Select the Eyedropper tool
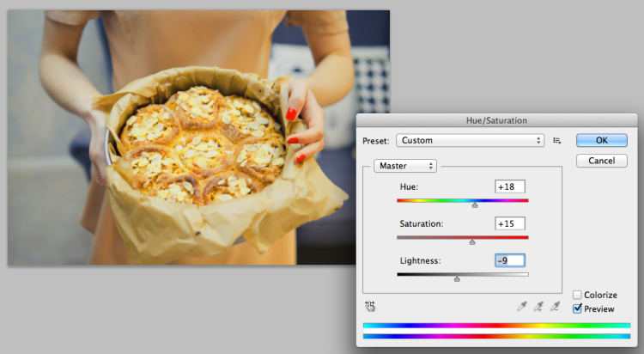This screenshot has height=354, width=644. 521,306
